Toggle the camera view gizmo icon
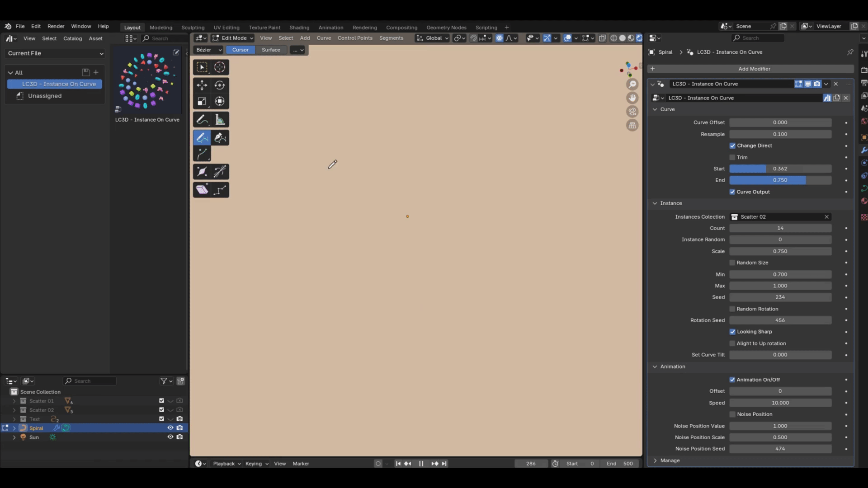868x488 pixels. point(632,112)
